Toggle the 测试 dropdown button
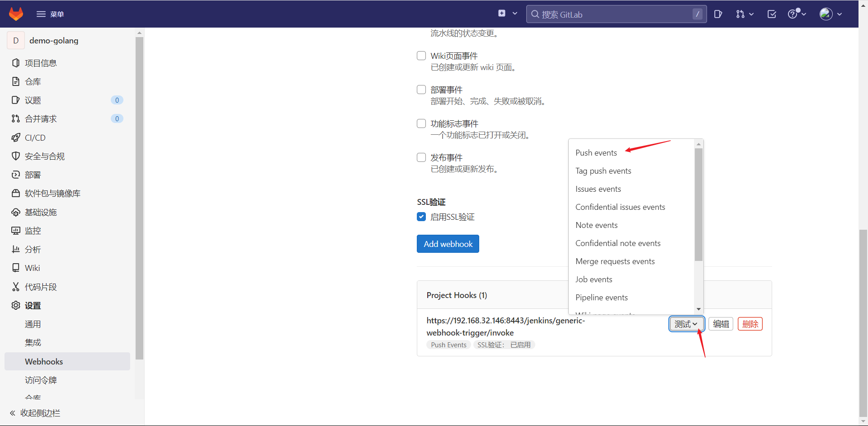868x426 pixels. point(686,324)
